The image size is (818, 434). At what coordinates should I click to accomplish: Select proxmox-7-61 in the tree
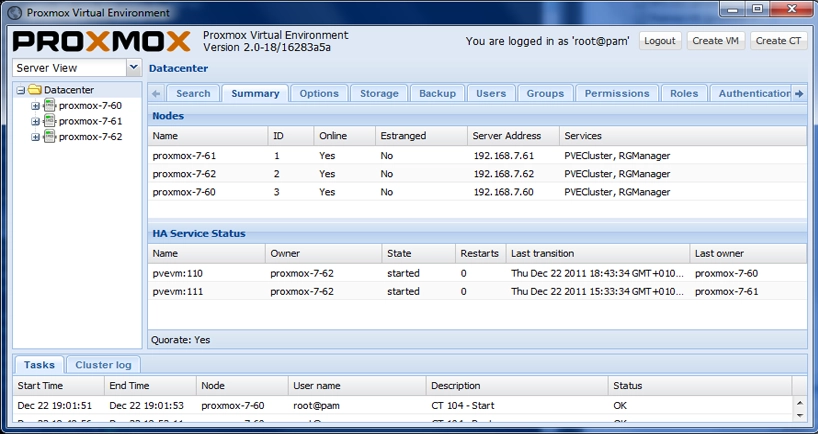coord(90,121)
